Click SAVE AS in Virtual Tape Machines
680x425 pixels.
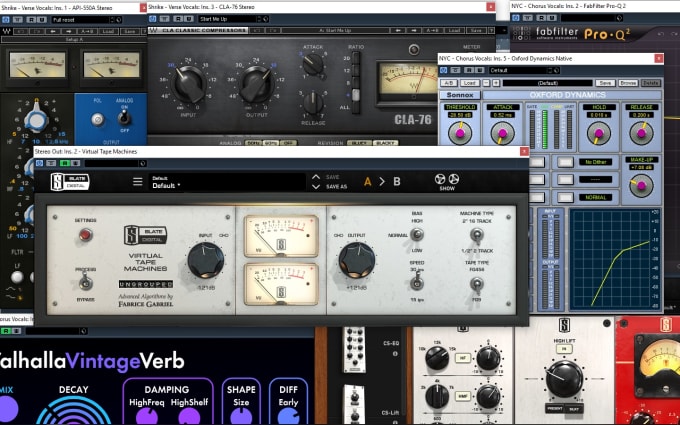coord(337,187)
